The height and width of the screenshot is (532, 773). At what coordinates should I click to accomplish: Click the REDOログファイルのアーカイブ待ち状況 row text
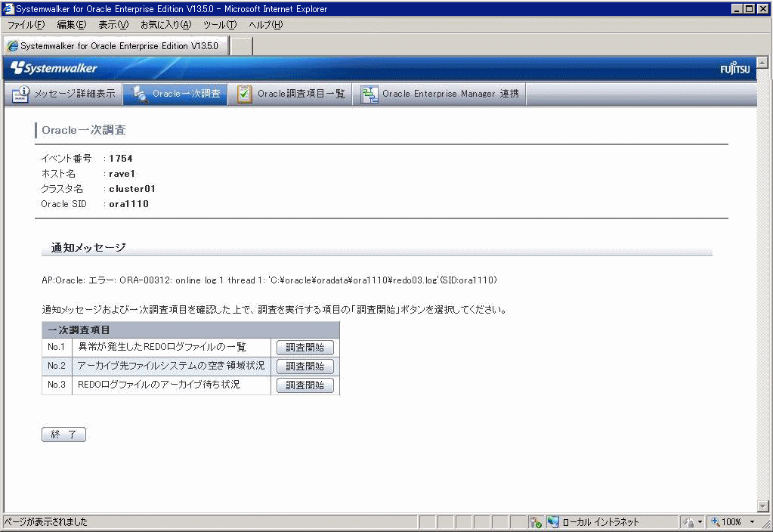tap(159, 385)
